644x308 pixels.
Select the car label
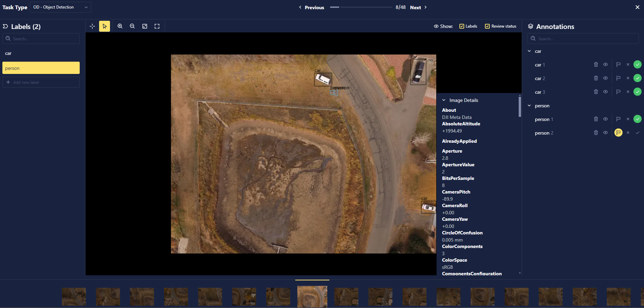pyautogui.click(x=41, y=53)
